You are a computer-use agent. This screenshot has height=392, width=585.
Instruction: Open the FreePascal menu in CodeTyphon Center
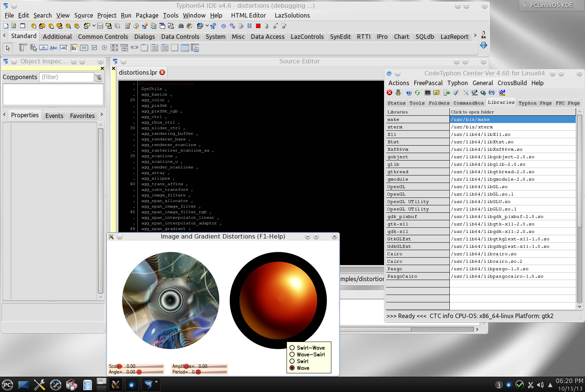click(x=428, y=83)
